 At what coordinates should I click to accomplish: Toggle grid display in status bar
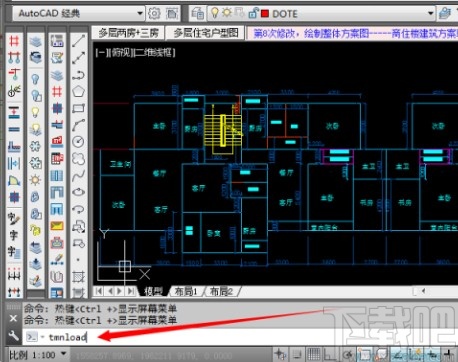(x=313, y=354)
